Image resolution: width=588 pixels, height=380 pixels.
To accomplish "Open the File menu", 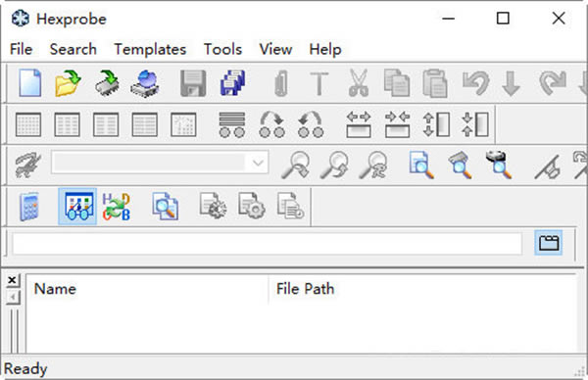I will pyautogui.click(x=21, y=49).
